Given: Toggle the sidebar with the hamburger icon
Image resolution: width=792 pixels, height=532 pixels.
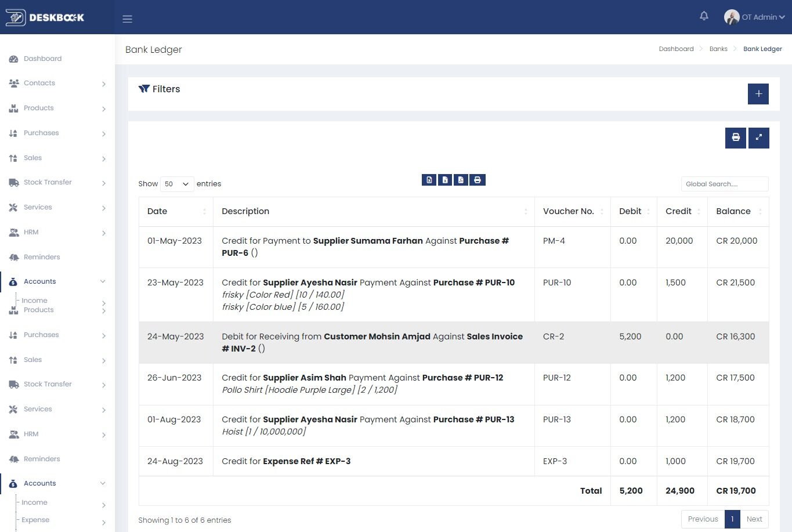Looking at the screenshot, I should tap(127, 19).
